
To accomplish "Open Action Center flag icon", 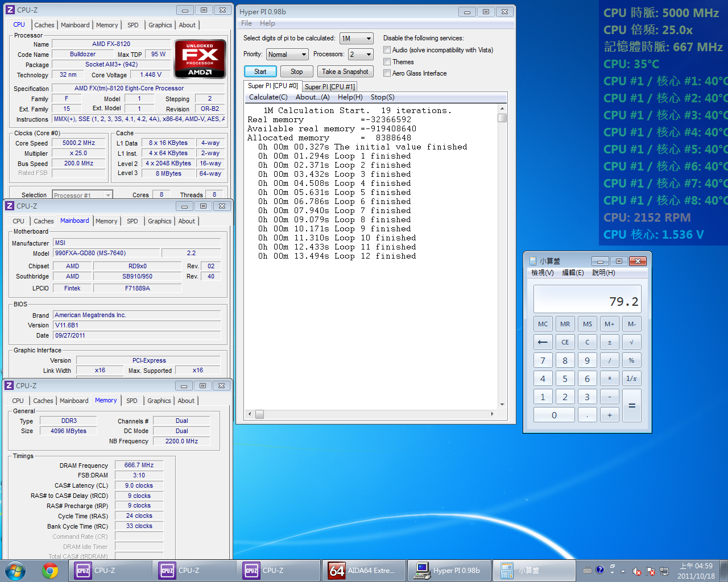I will (651, 571).
